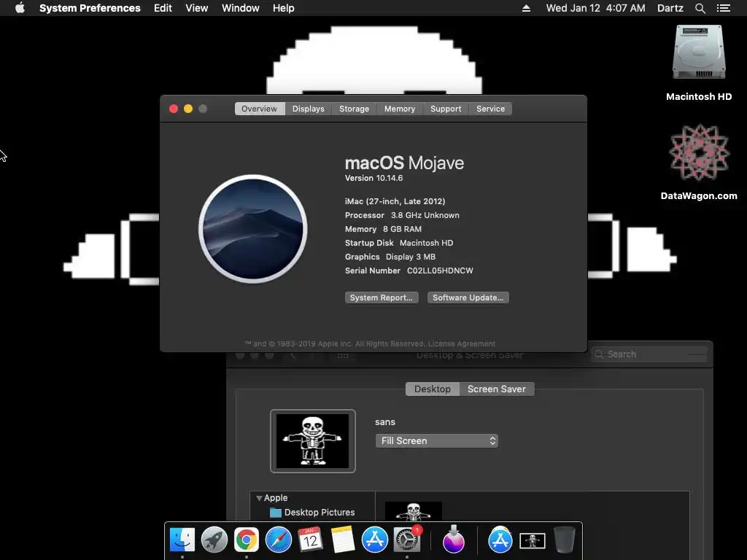Click the macOS Mojave round logo
Viewport: 747px width, 560px height.
(x=253, y=229)
